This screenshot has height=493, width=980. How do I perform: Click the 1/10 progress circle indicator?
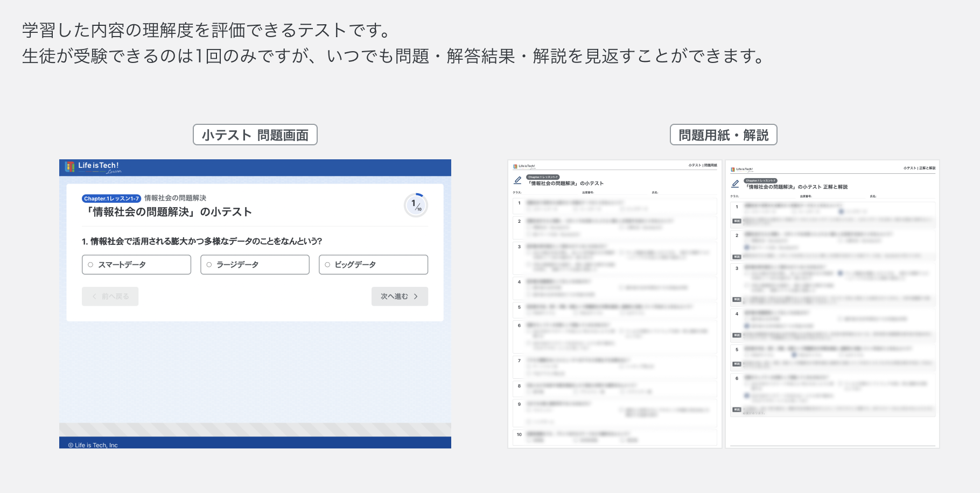pos(416,205)
